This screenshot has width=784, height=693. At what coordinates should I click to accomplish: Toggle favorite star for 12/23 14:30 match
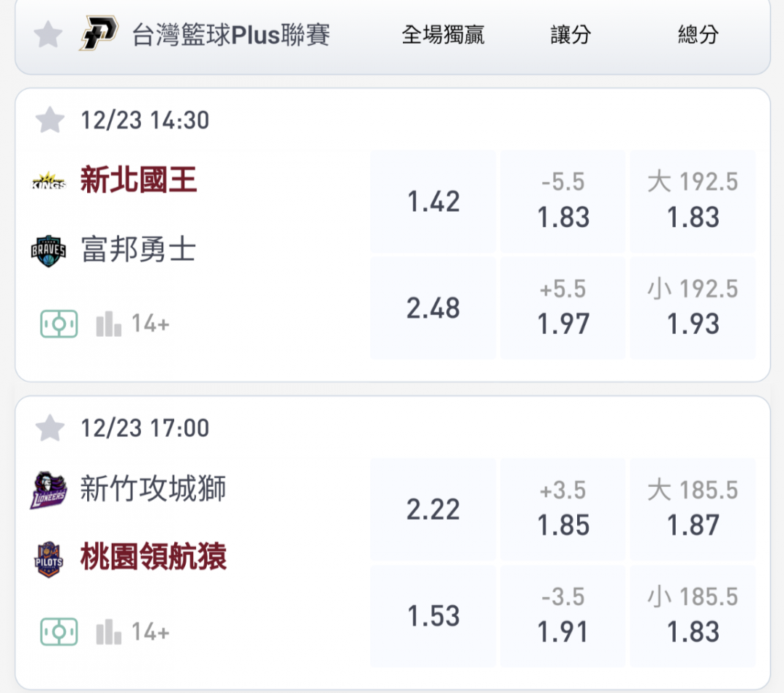(50, 120)
